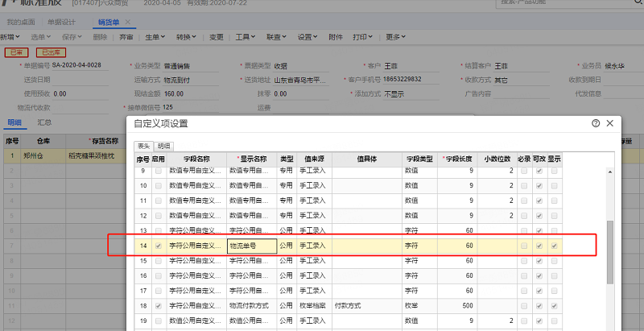Click the help icon in the 自定义项设置 dialog

click(x=596, y=123)
